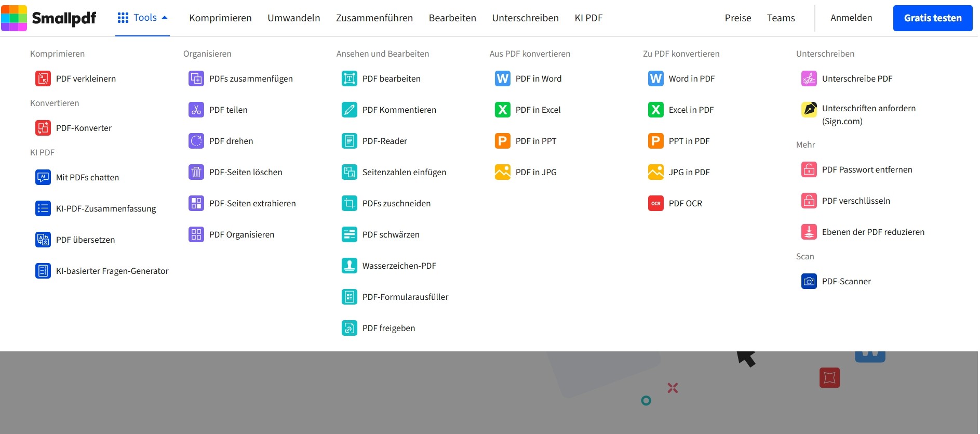Go to Smallpdf home via logo

[x=49, y=18]
